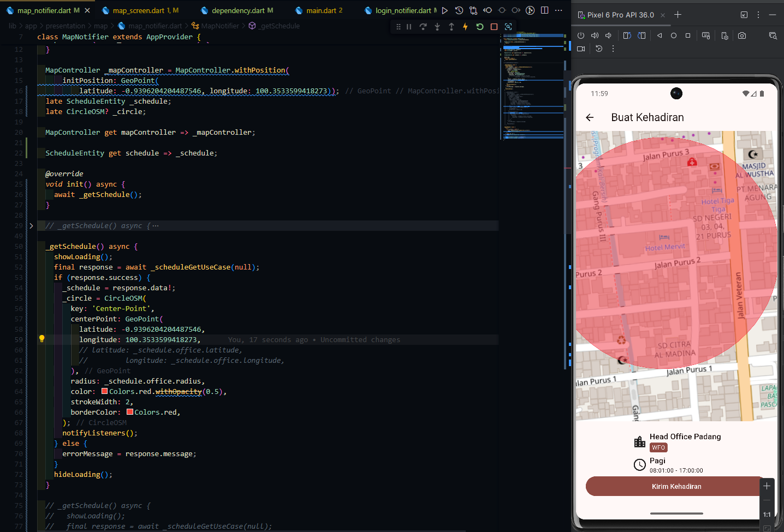
Task: Click the 1:1 zoom reset button on emulator
Action: tap(767, 515)
